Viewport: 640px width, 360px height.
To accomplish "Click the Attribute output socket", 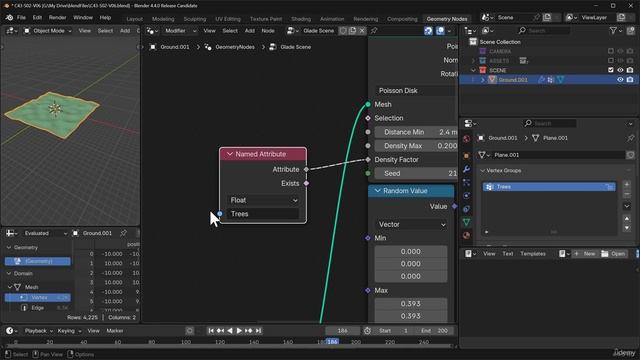I will [x=306, y=169].
